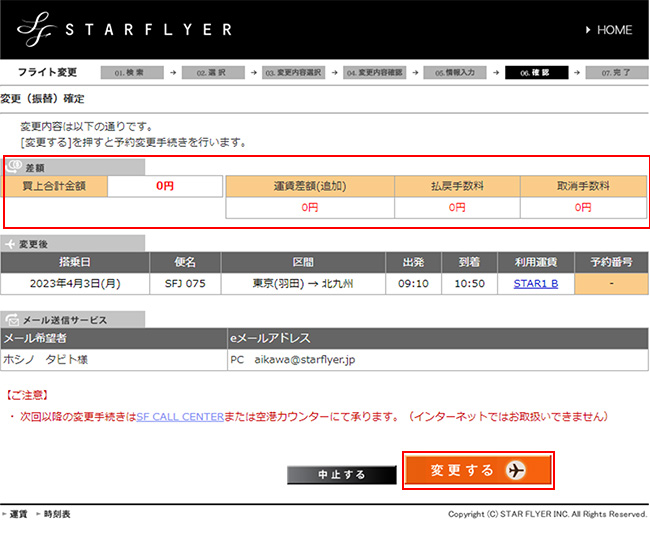Click the airplane icon beside 変更後
The width and height of the screenshot is (650, 536).
[11, 243]
